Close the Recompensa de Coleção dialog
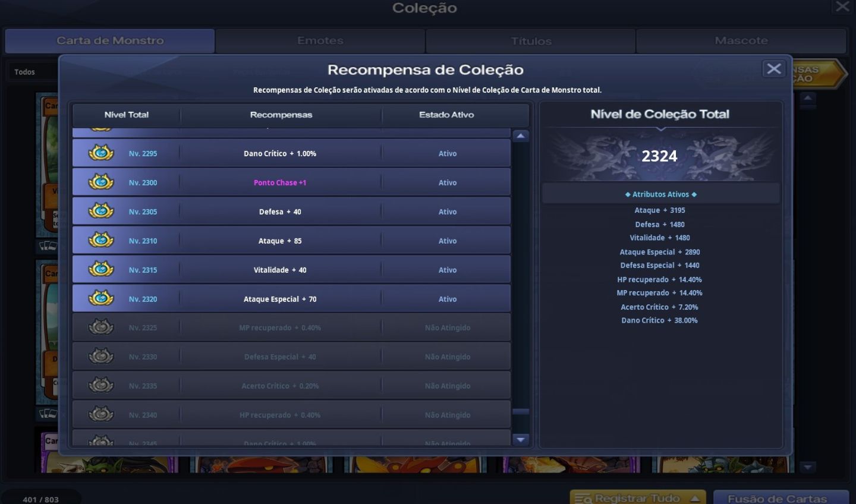The image size is (856, 504). point(773,69)
